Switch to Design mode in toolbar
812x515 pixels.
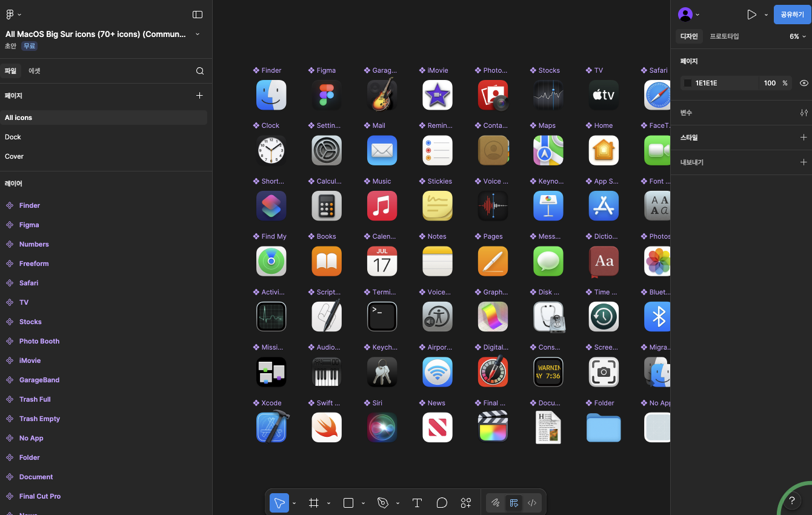(x=514, y=503)
